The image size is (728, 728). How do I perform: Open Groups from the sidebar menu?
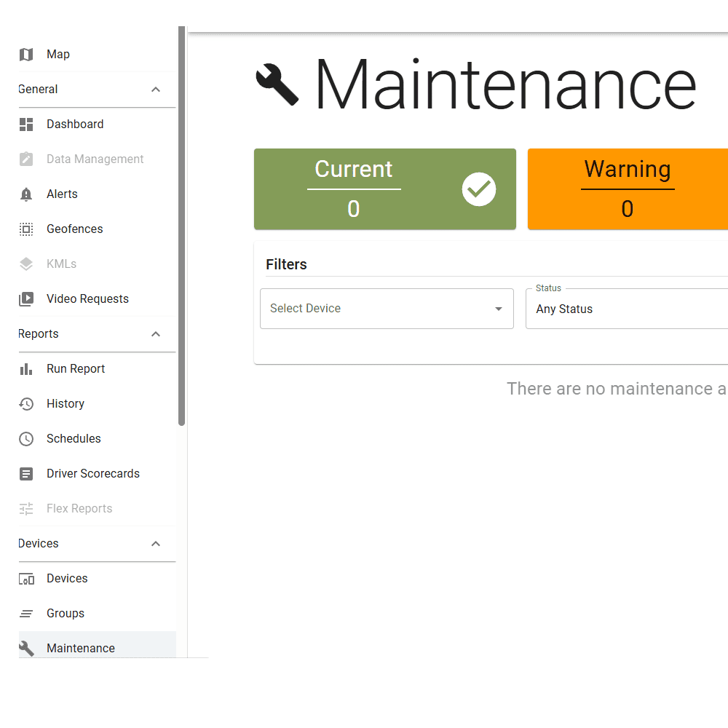point(66,614)
